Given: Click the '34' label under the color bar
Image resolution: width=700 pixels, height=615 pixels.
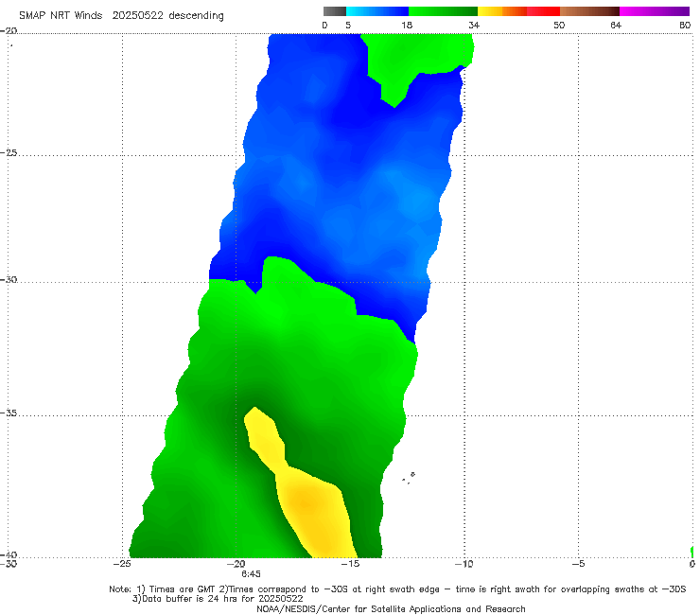Looking at the screenshot, I should pyautogui.click(x=474, y=26).
